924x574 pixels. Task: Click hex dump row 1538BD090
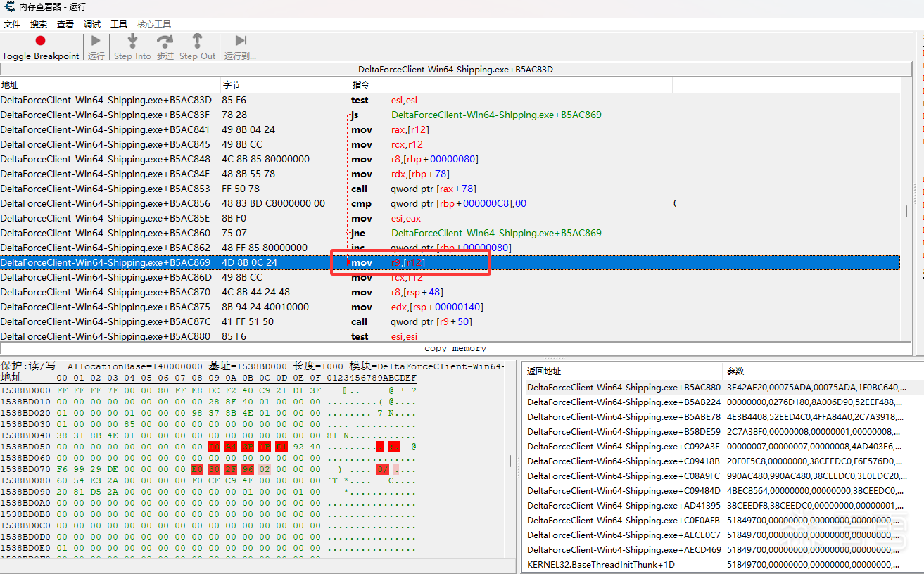click(209, 492)
